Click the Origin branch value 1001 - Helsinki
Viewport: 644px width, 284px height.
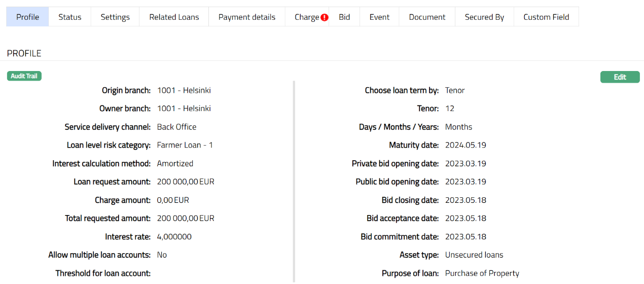point(184,90)
